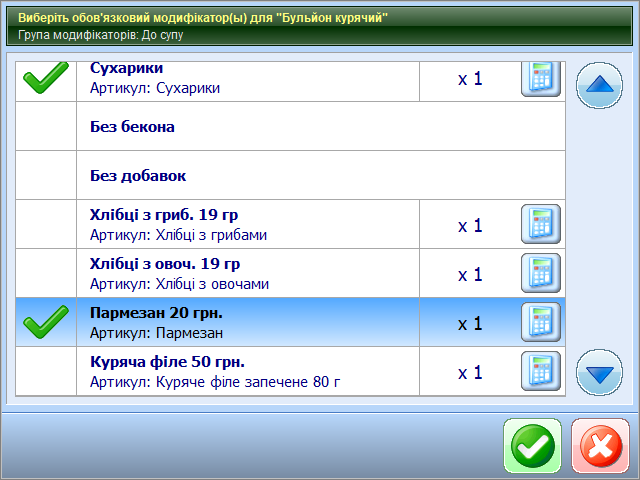This screenshot has width=640, height=480.
Task: Click the x 1 quantity for Сухарики
Action: [x=470, y=79]
